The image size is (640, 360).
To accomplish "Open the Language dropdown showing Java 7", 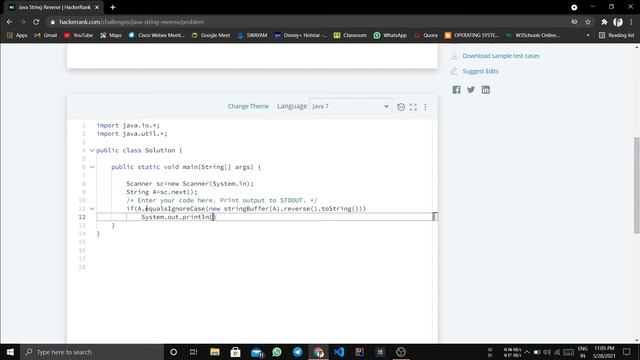I will tap(351, 106).
